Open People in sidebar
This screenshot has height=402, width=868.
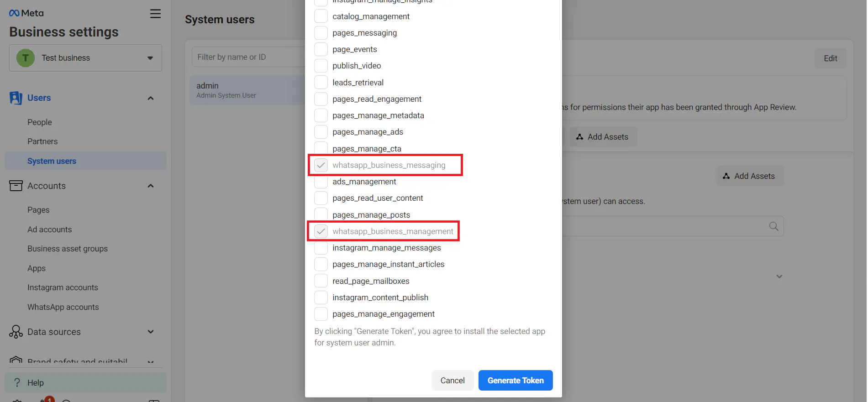[40, 122]
